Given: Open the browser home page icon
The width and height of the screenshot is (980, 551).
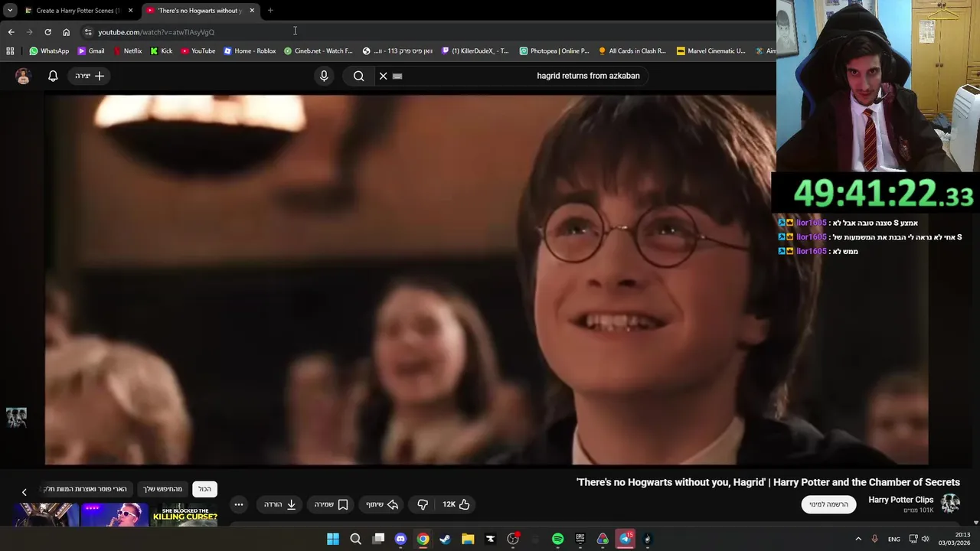Looking at the screenshot, I should tap(66, 32).
